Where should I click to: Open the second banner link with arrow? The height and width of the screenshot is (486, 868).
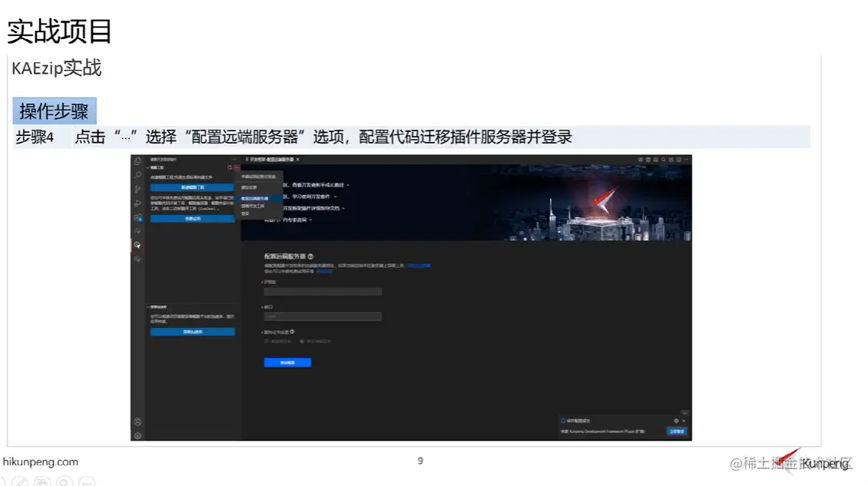(310, 197)
